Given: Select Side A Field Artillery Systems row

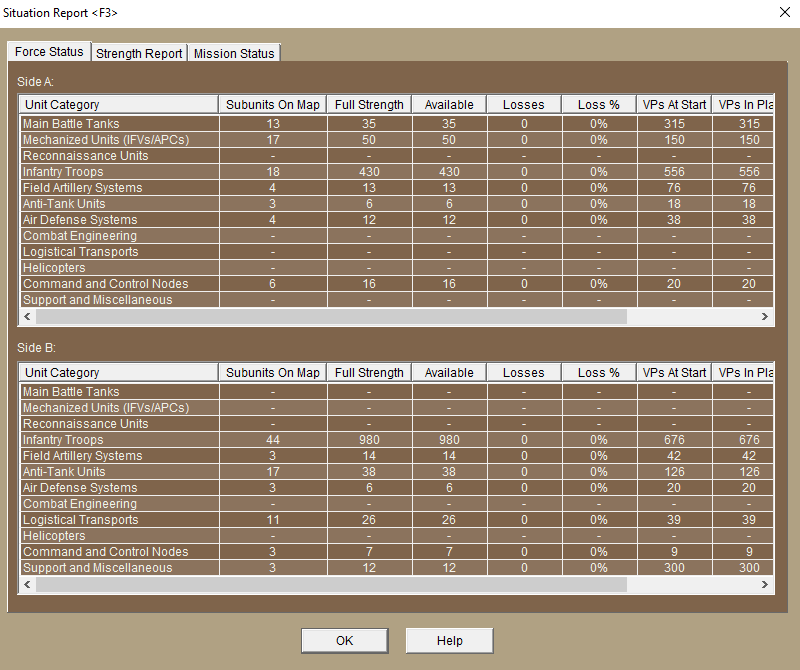Looking at the screenshot, I should [396, 188].
